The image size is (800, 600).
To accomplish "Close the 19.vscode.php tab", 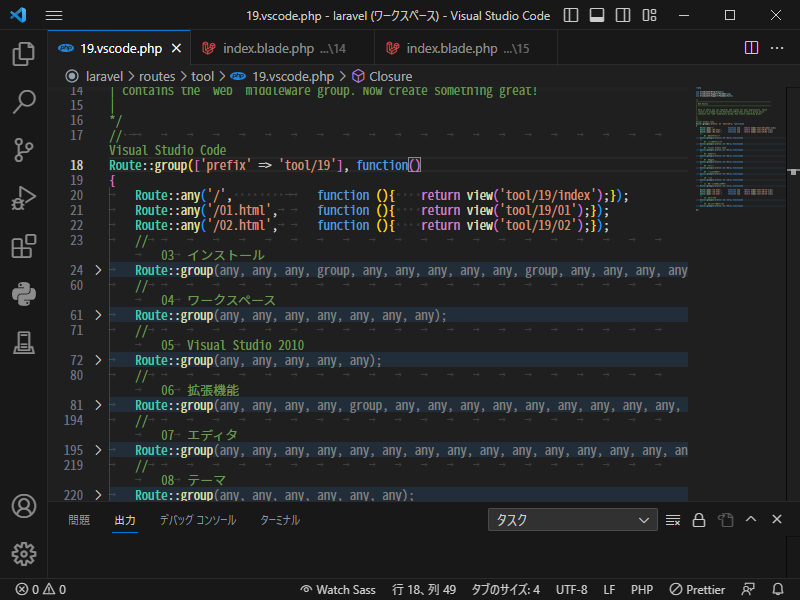I will pyautogui.click(x=177, y=48).
